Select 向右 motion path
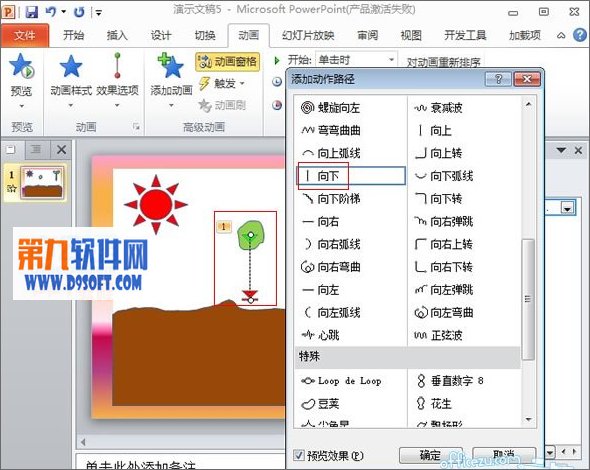The height and width of the screenshot is (470, 590). (321, 221)
